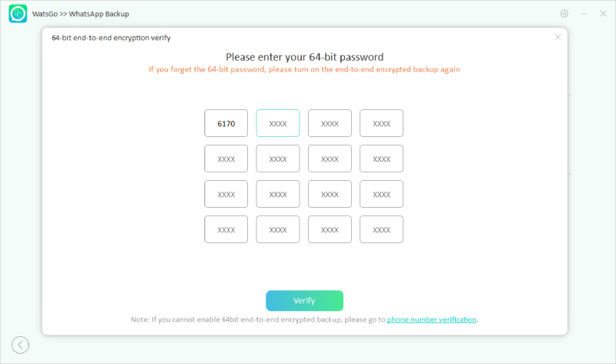Select the final password box in the last row

(381, 229)
